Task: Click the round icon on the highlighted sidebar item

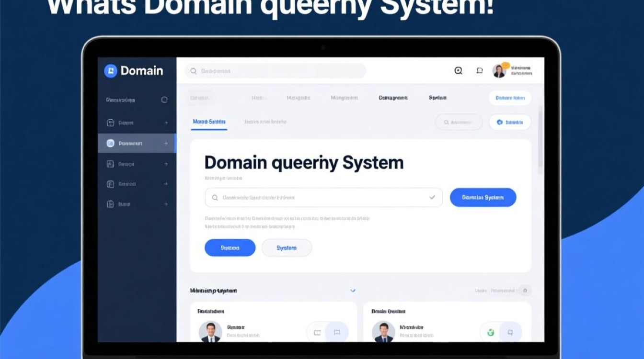Action: (x=110, y=143)
